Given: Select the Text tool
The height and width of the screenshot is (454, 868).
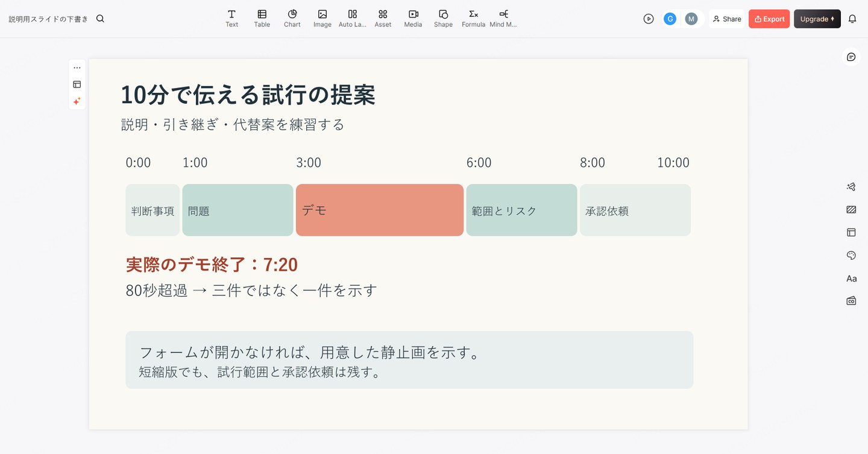Looking at the screenshot, I should pos(231,19).
